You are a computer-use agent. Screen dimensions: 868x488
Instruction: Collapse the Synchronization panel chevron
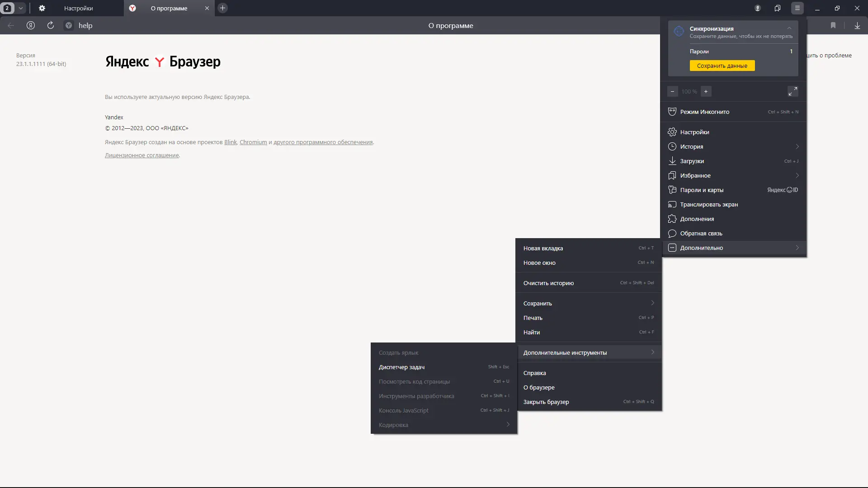pos(789,28)
